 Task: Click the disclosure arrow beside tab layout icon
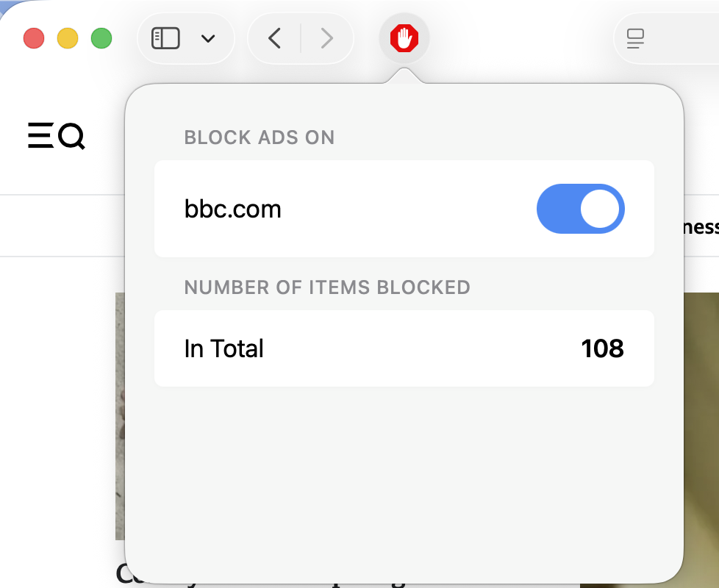[x=208, y=38]
